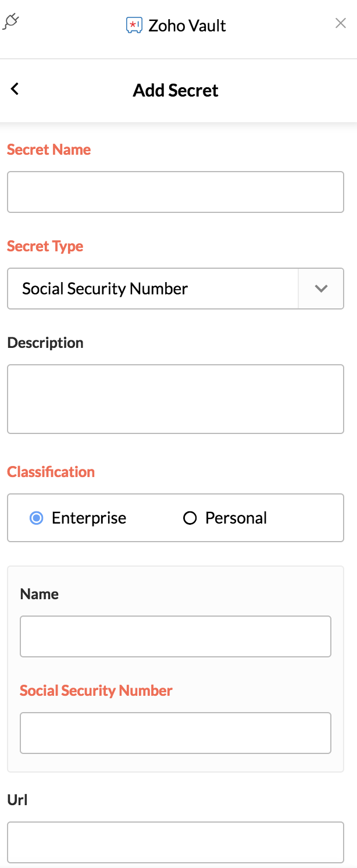Click the plug connection icon
This screenshot has height=868, width=357.
11,22
